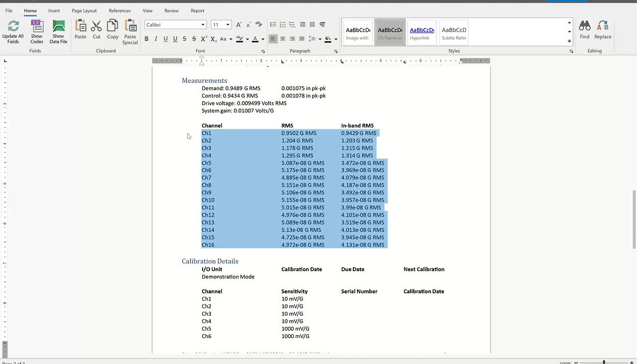Click line spacing icon
Screen dimensions: 637x364
pyautogui.click(x=312, y=39)
